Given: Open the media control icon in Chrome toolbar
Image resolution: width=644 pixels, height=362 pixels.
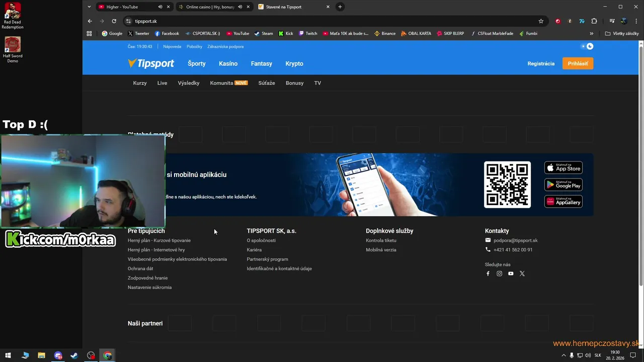Looking at the screenshot, I should [x=612, y=21].
